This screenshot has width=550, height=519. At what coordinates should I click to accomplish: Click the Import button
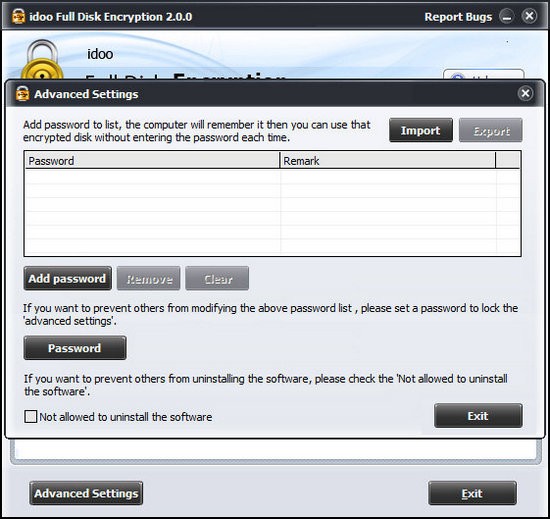point(421,130)
